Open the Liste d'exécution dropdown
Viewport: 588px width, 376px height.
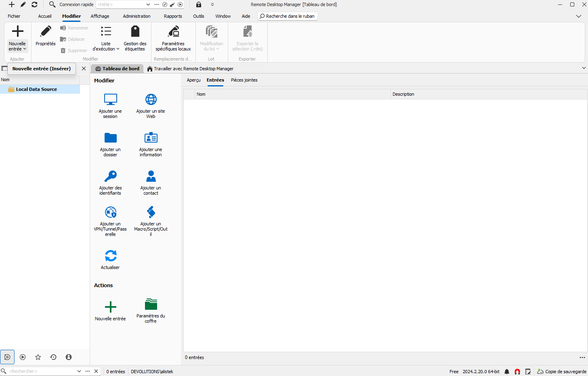click(x=106, y=46)
